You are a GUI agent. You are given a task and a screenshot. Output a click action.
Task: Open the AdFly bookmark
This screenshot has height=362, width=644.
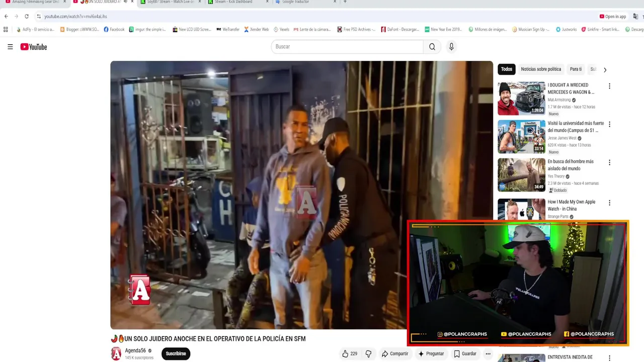(x=35, y=29)
